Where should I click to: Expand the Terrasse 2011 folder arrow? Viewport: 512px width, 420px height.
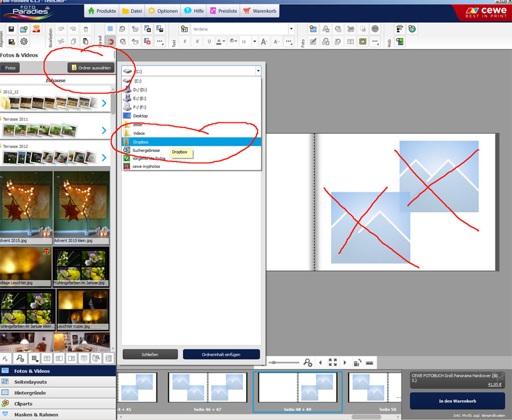coord(104,130)
